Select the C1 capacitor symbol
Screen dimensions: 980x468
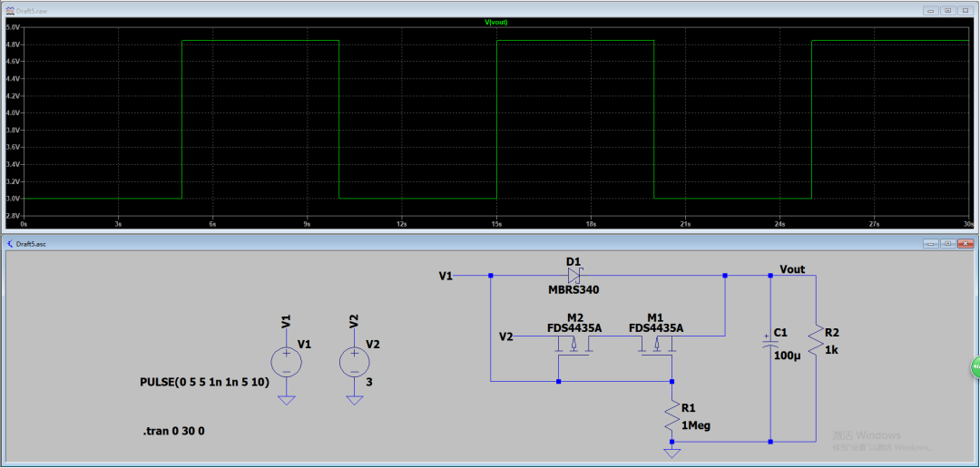[769, 341]
